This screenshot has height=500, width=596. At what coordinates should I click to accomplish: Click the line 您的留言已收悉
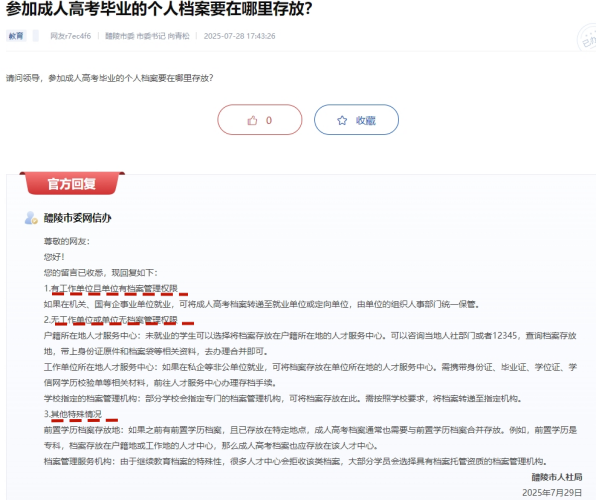tap(101, 273)
